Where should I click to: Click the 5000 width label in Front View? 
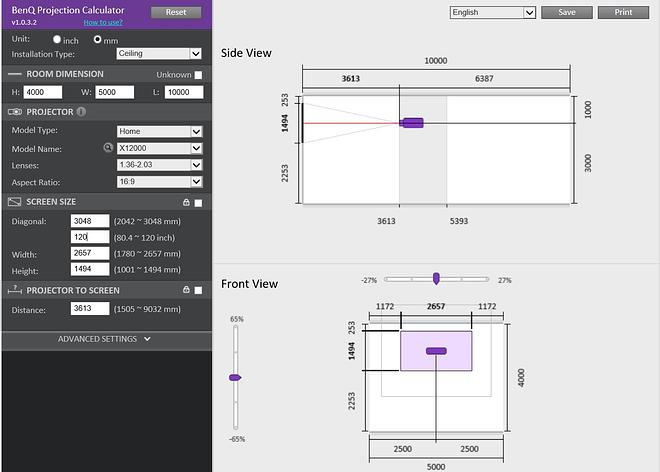coord(436,467)
